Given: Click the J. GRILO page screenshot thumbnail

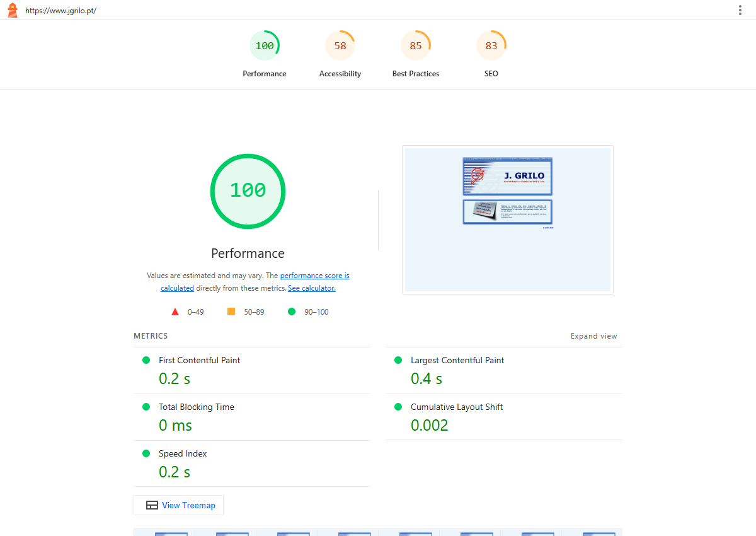Looking at the screenshot, I should click(508, 219).
